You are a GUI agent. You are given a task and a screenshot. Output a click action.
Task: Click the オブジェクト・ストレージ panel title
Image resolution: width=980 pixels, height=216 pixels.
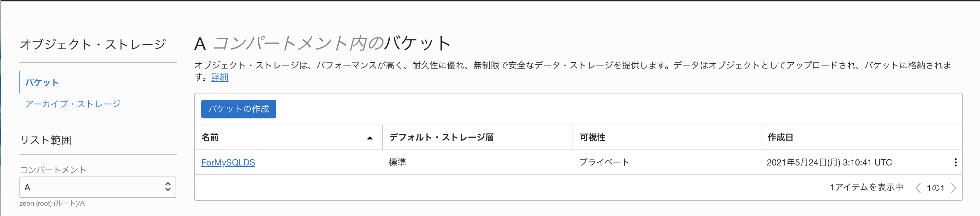click(x=94, y=44)
